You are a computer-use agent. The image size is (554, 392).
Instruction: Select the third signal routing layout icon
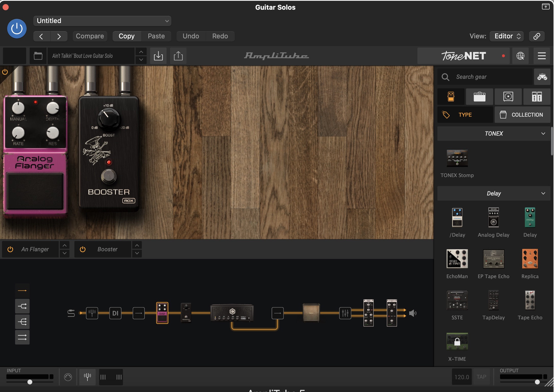click(x=22, y=322)
